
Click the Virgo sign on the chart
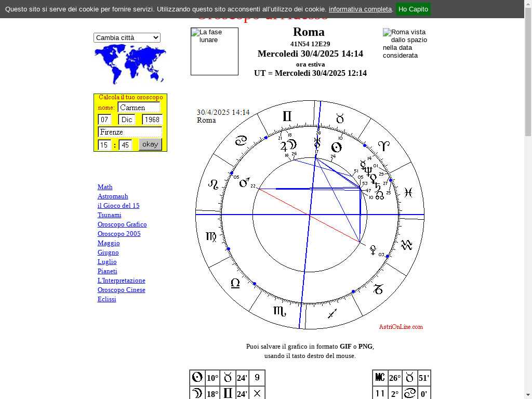pos(211,236)
